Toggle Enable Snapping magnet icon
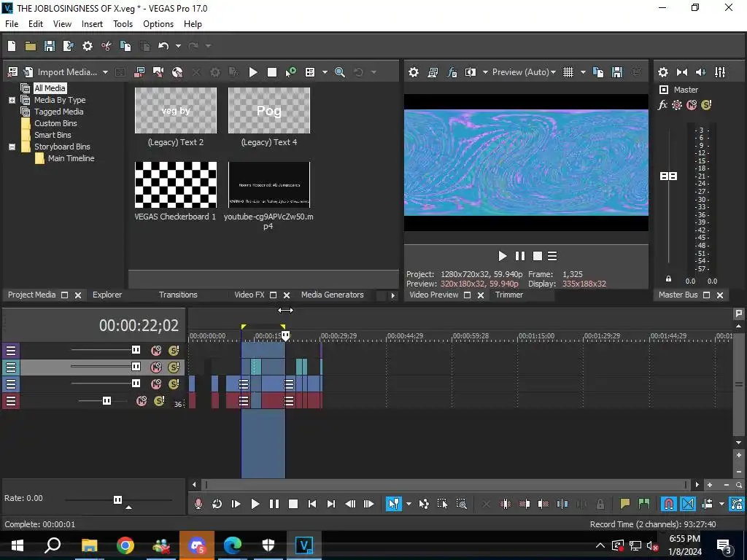The width and height of the screenshot is (747, 560). [668, 504]
